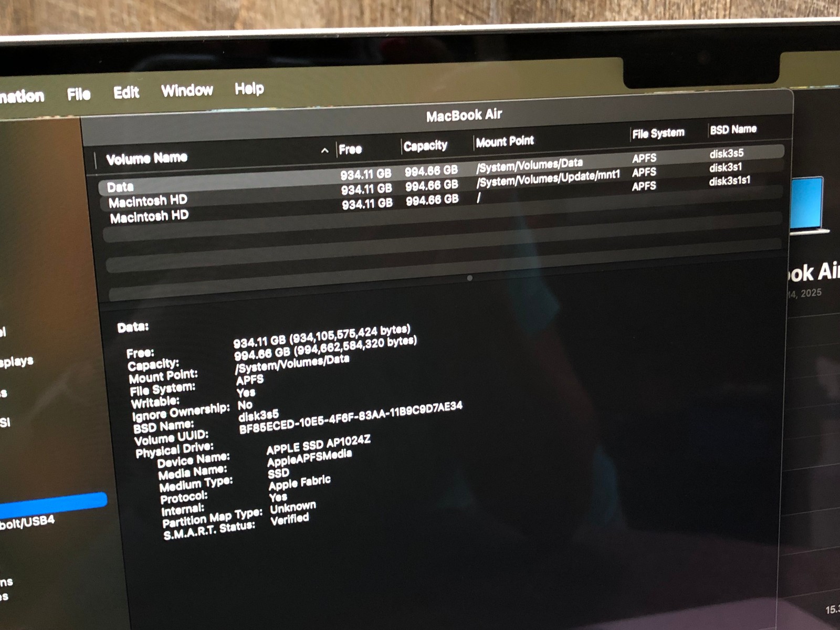This screenshot has height=630, width=840.
Task: Click the S.M.A.R.T. Status Verified value
Action: click(x=290, y=519)
